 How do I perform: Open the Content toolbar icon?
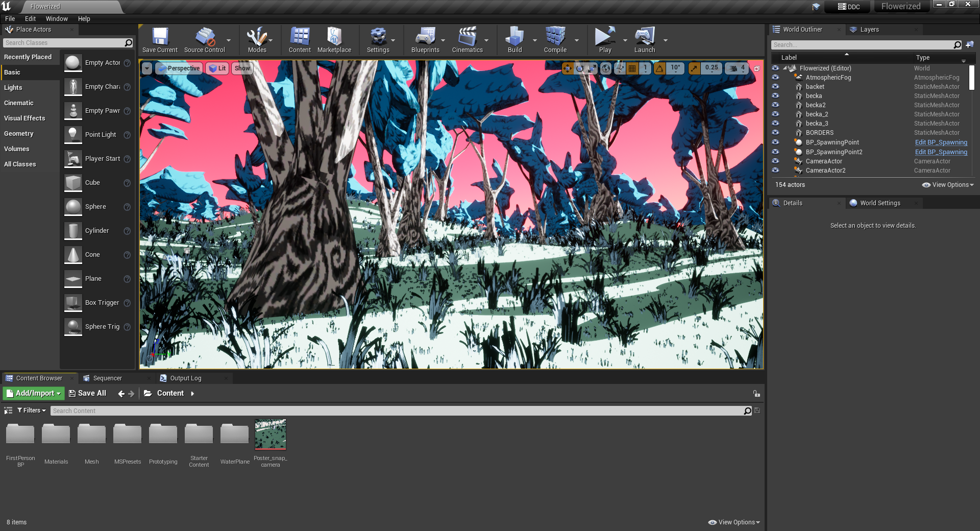point(300,40)
